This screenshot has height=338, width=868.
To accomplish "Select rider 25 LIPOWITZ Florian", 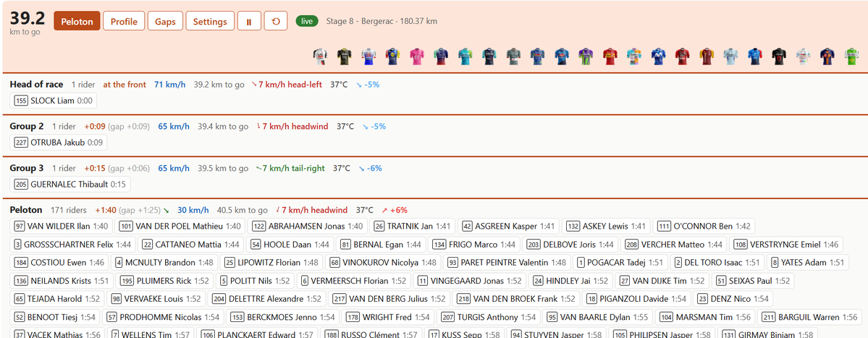I will (x=271, y=263).
